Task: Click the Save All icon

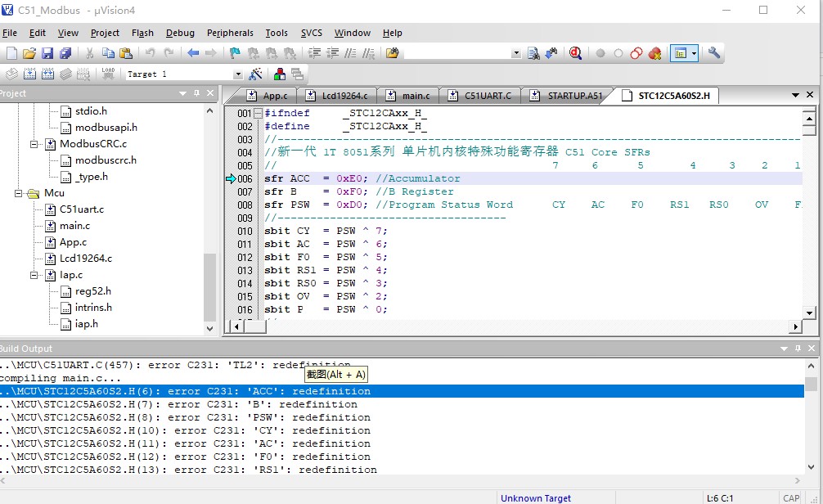Action: click(65, 53)
